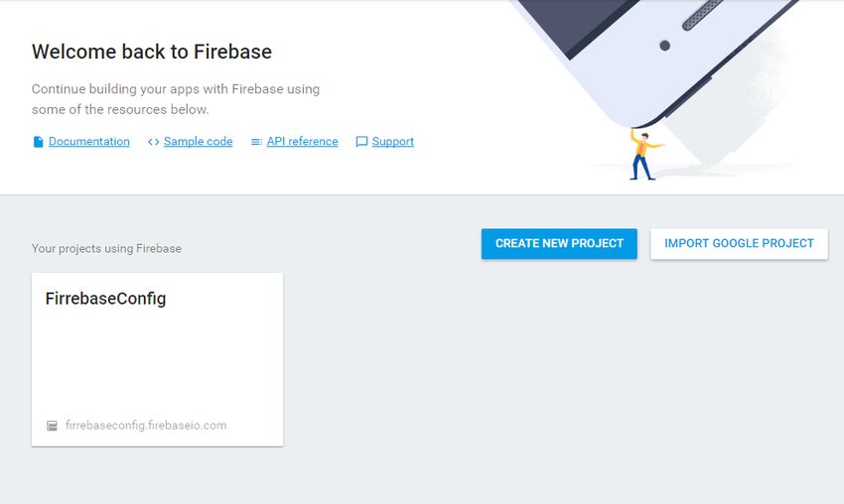844x504 pixels.
Task: Click the Welcome back to Firebase heading
Action: pyautogui.click(x=152, y=53)
